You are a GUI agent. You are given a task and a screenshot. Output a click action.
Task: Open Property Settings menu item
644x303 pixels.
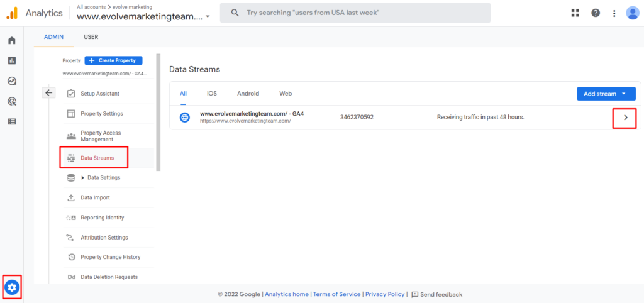tap(109, 113)
